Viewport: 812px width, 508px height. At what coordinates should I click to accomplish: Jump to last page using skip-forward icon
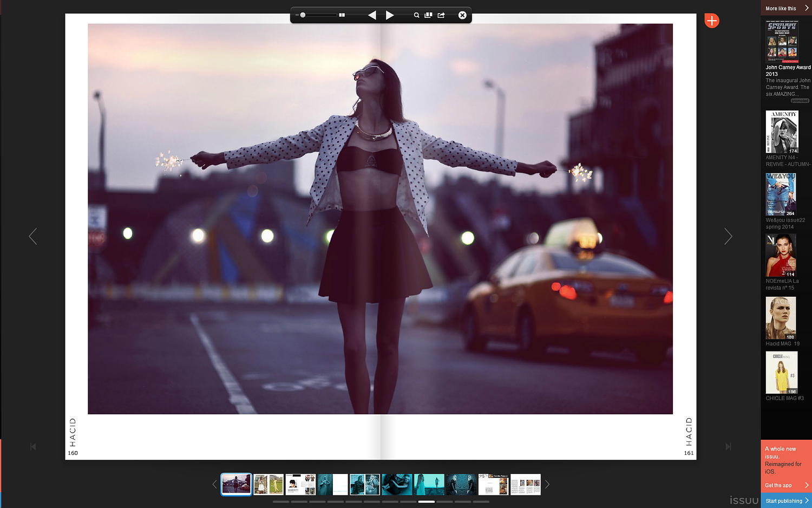728,447
